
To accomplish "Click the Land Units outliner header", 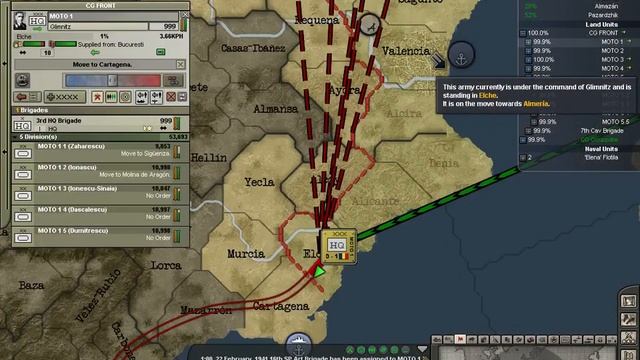I will (601, 24).
